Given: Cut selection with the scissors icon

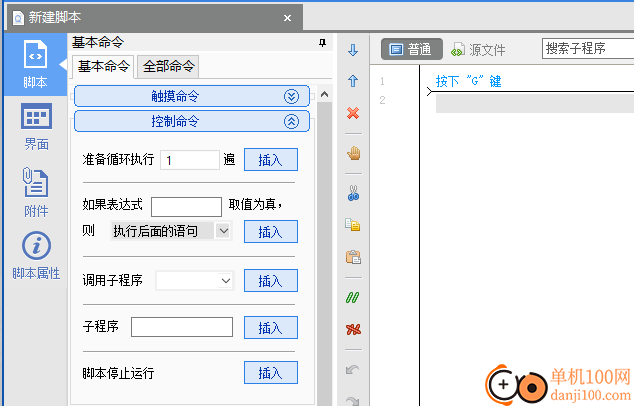Looking at the screenshot, I should tap(353, 193).
